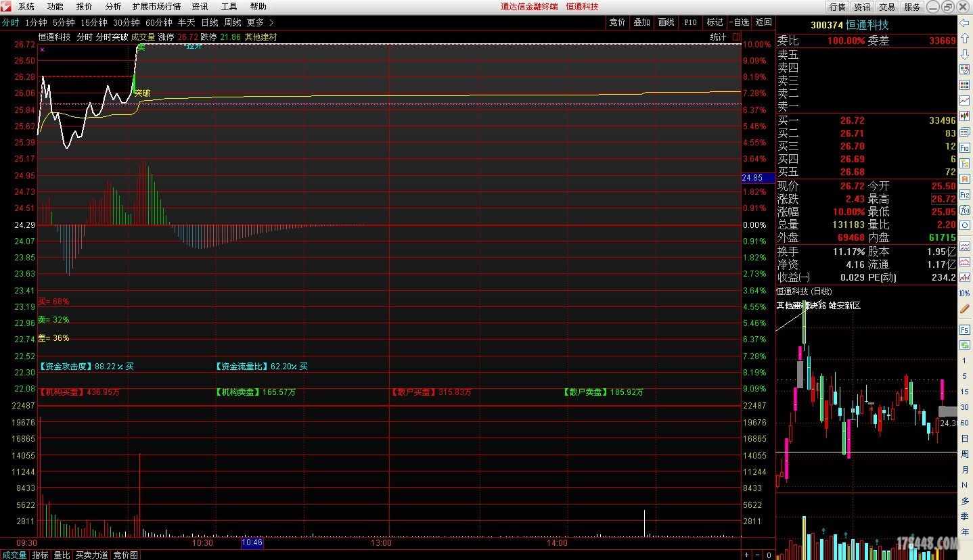Select the 竞价图 bottom tab
This screenshot has width=973, height=560.
(125, 555)
